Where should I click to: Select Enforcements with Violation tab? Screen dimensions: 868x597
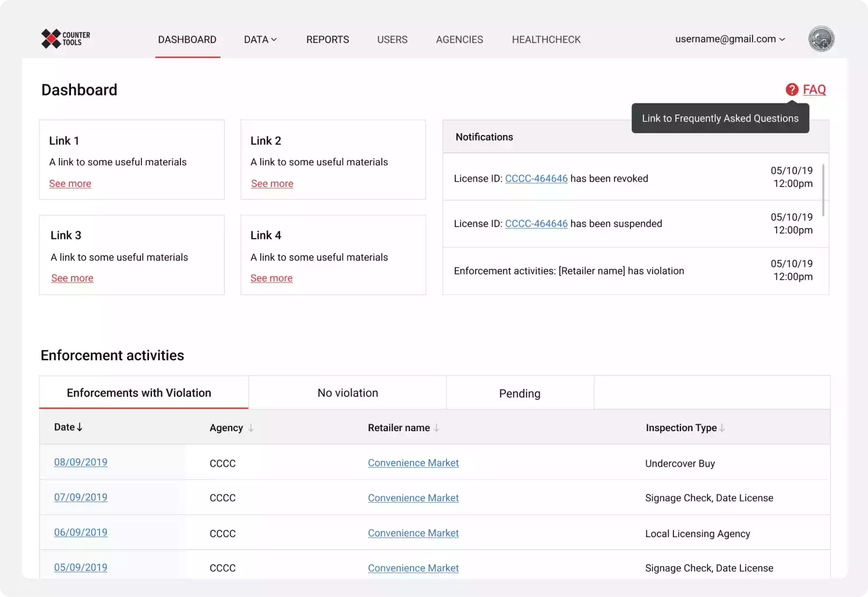coord(144,393)
